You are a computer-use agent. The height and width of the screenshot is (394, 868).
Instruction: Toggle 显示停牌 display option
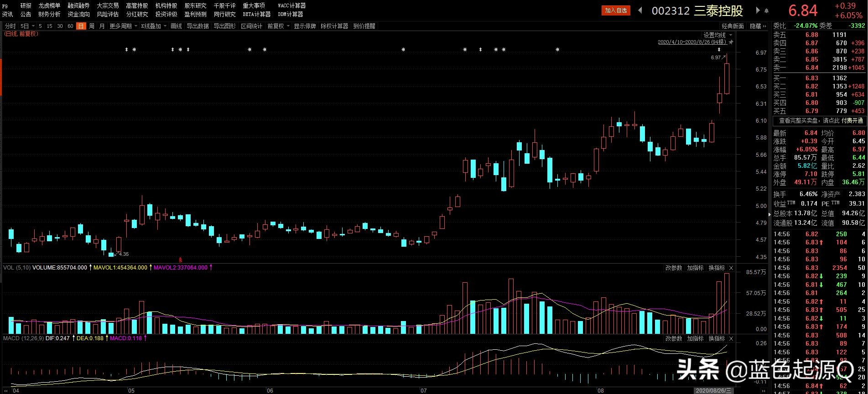304,26
